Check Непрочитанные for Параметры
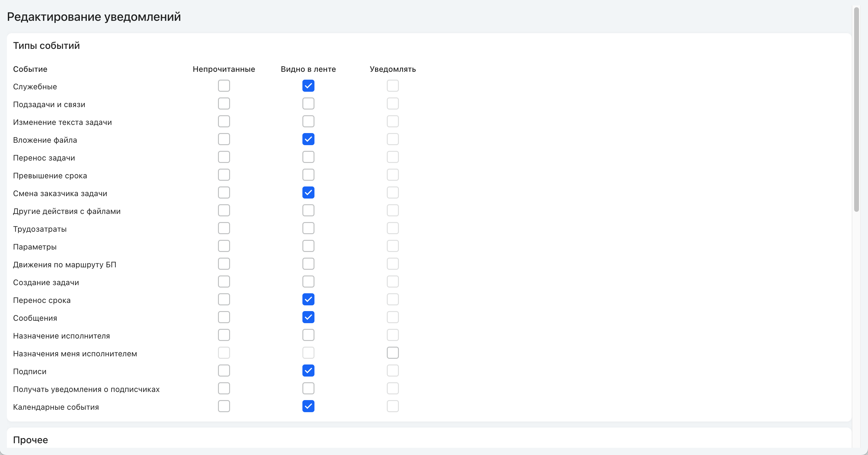The width and height of the screenshot is (868, 455). click(224, 246)
